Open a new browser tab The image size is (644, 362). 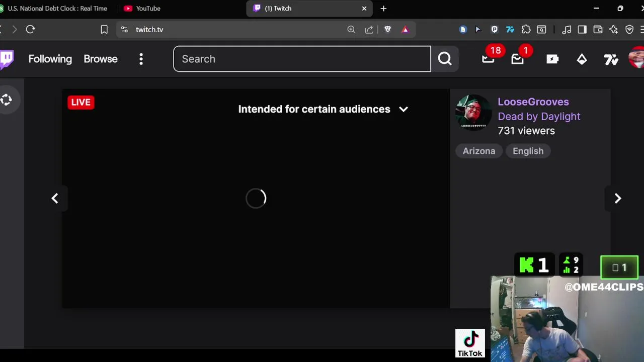point(383,9)
